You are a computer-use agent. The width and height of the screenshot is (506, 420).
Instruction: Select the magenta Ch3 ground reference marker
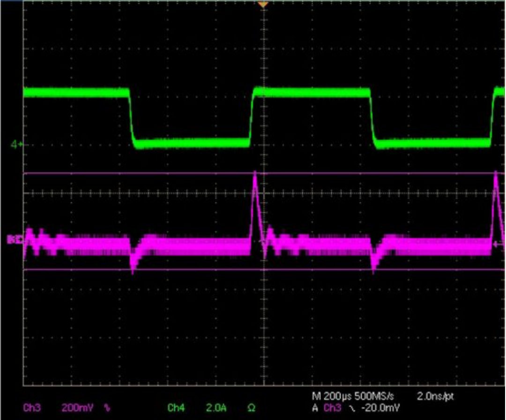coord(14,240)
